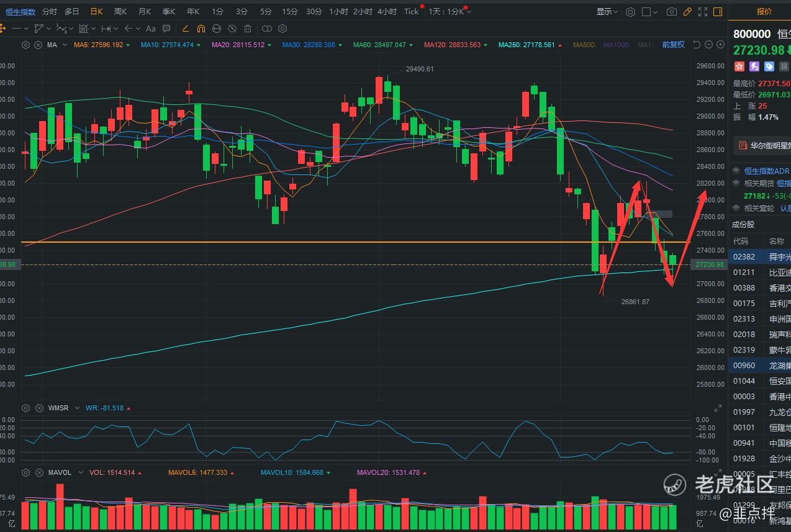The width and height of the screenshot is (791, 532).
Task: Open chart settings gear beside 显示
Action: 631,11
